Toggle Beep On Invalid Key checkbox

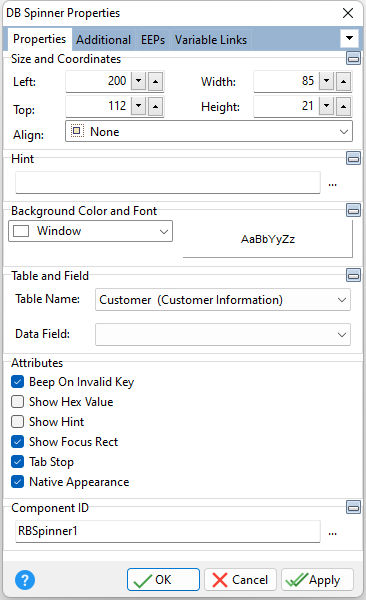[18, 382]
